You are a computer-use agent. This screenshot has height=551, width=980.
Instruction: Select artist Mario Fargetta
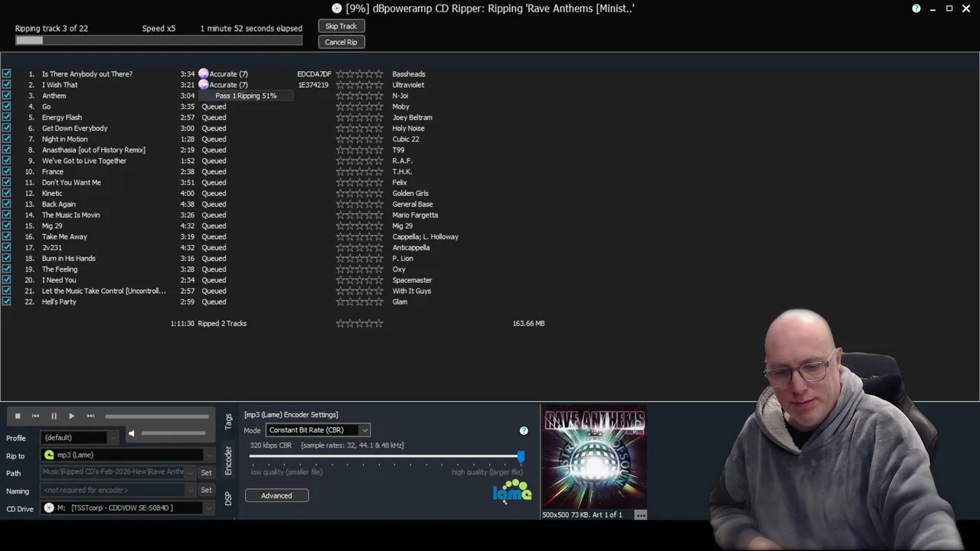[415, 215]
